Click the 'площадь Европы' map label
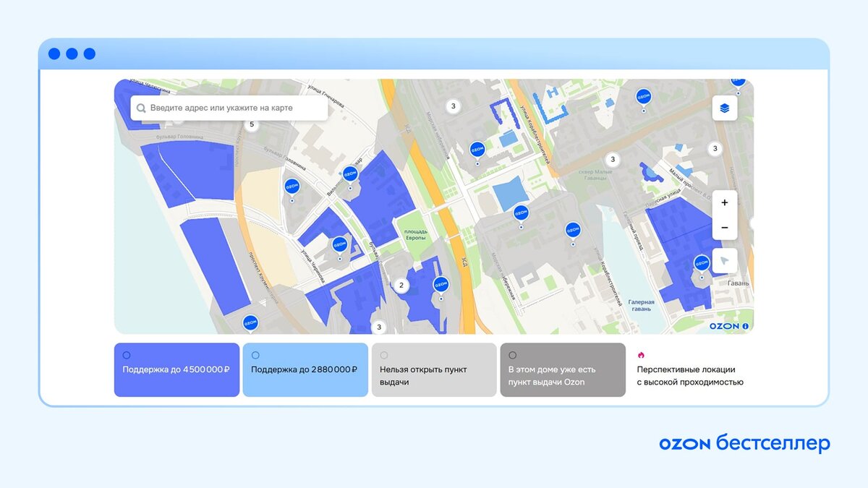 pos(416,236)
